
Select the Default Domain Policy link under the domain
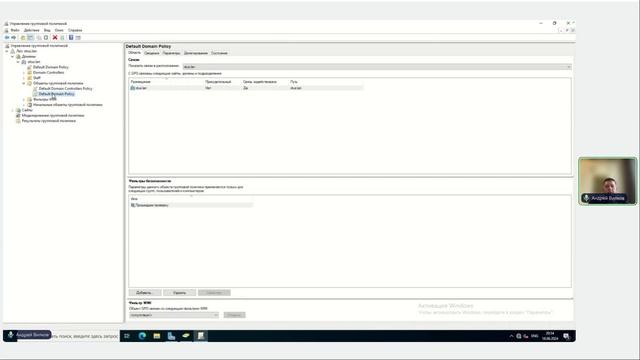click(51, 67)
